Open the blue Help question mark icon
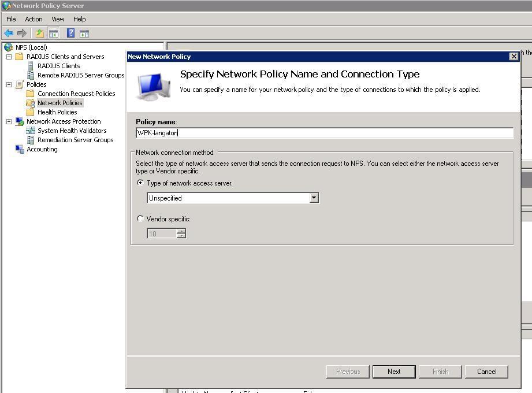The height and width of the screenshot is (393, 532). coord(70,33)
